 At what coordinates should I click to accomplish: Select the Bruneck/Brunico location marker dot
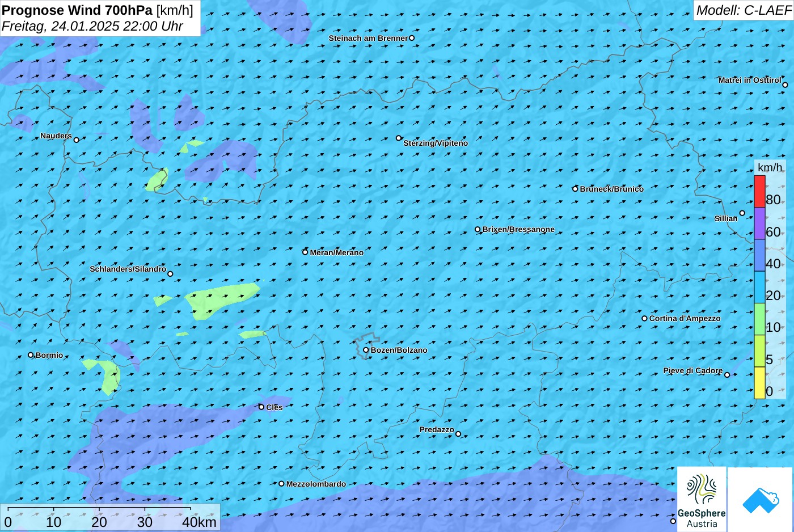point(575,189)
